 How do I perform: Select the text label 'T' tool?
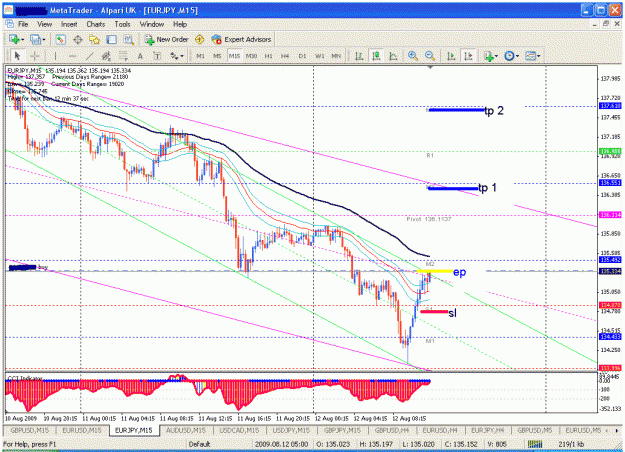point(157,56)
